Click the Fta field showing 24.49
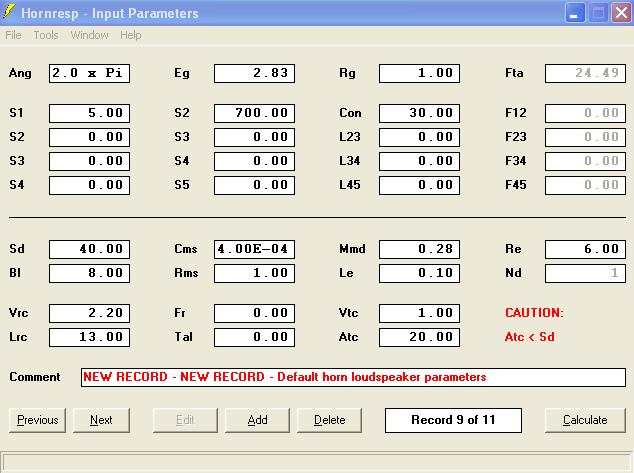 click(585, 73)
